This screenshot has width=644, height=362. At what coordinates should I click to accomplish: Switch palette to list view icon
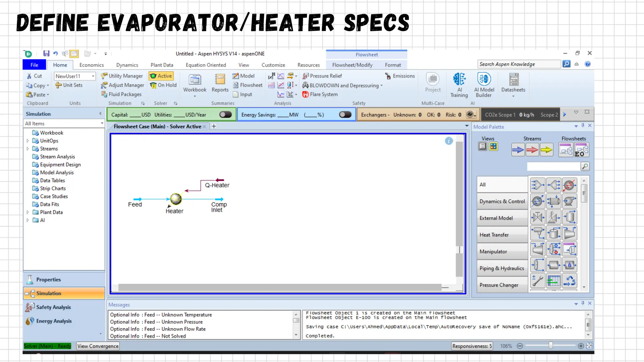pos(482,146)
